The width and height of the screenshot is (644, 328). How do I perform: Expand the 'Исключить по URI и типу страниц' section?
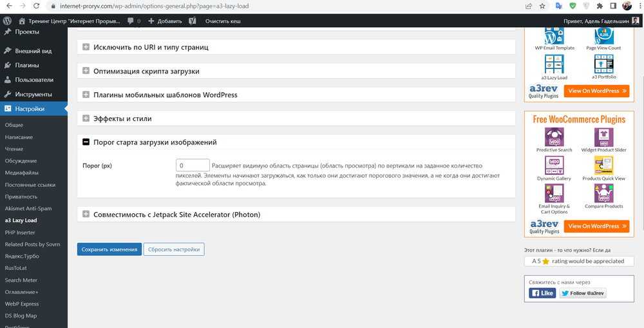coord(86,47)
